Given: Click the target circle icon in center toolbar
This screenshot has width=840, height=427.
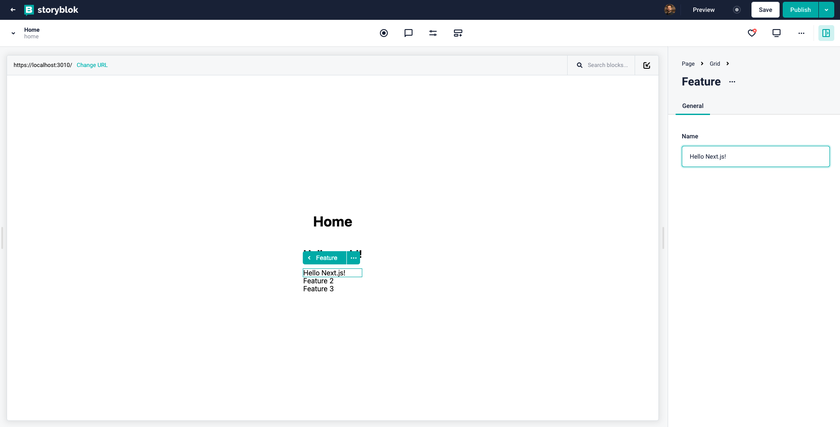Looking at the screenshot, I should tap(384, 33).
